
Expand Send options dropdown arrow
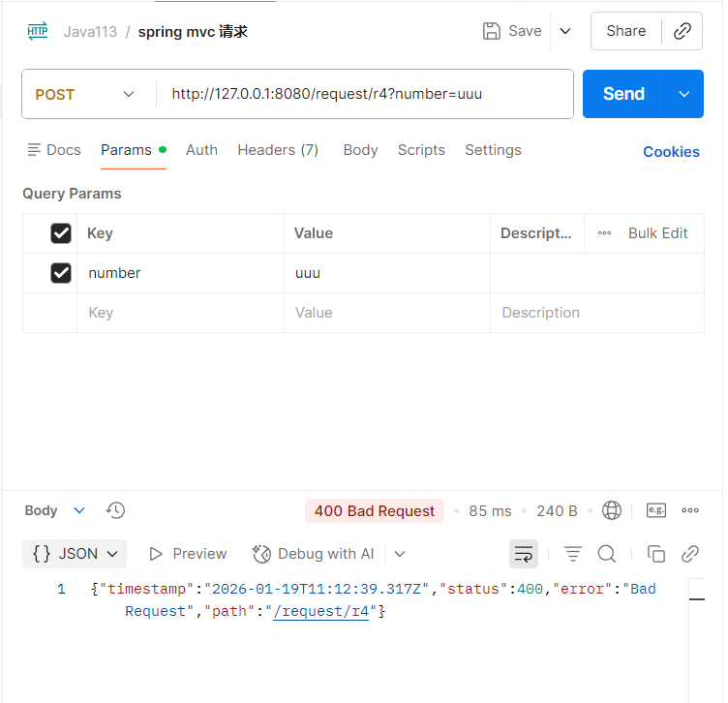click(683, 94)
